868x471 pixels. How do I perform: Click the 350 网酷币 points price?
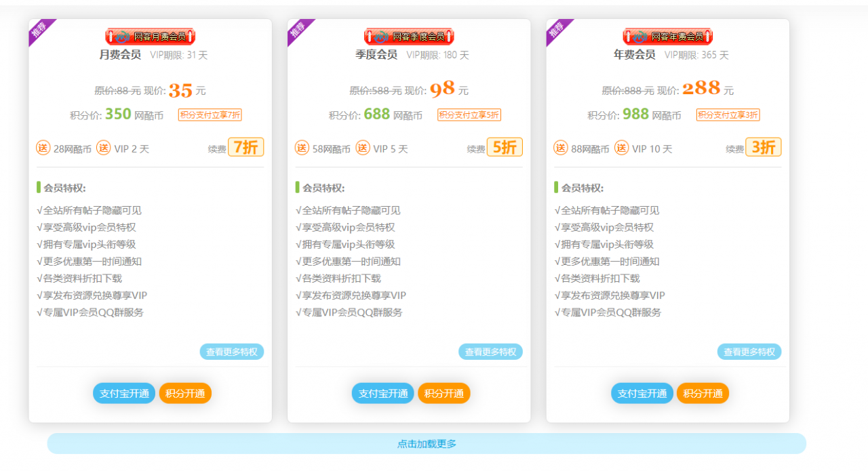point(134,115)
